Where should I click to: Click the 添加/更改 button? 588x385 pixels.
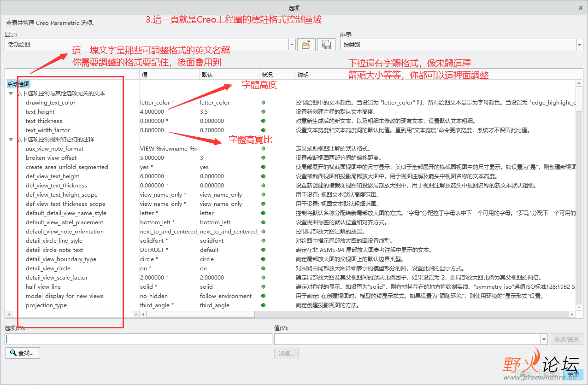[567, 339]
